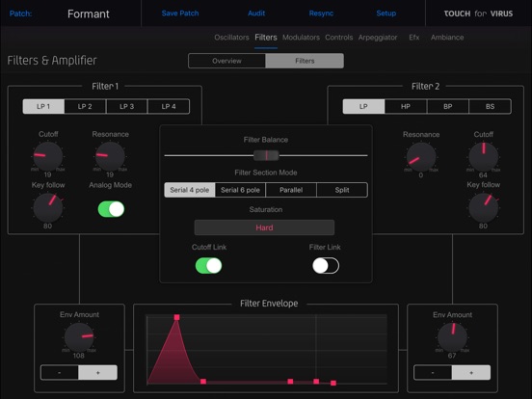Turn off the Cutoff Link toggle
This screenshot has width=532, height=399.
pyautogui.click(x=208, y=266)
